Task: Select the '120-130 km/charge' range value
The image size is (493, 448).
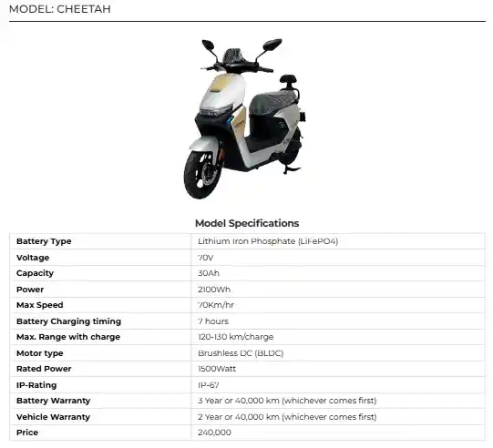Action: tap(235, 337)
